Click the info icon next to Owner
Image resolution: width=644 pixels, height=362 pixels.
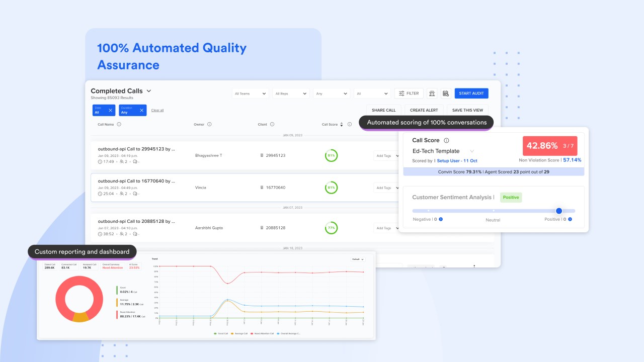[x=209, y=124]
